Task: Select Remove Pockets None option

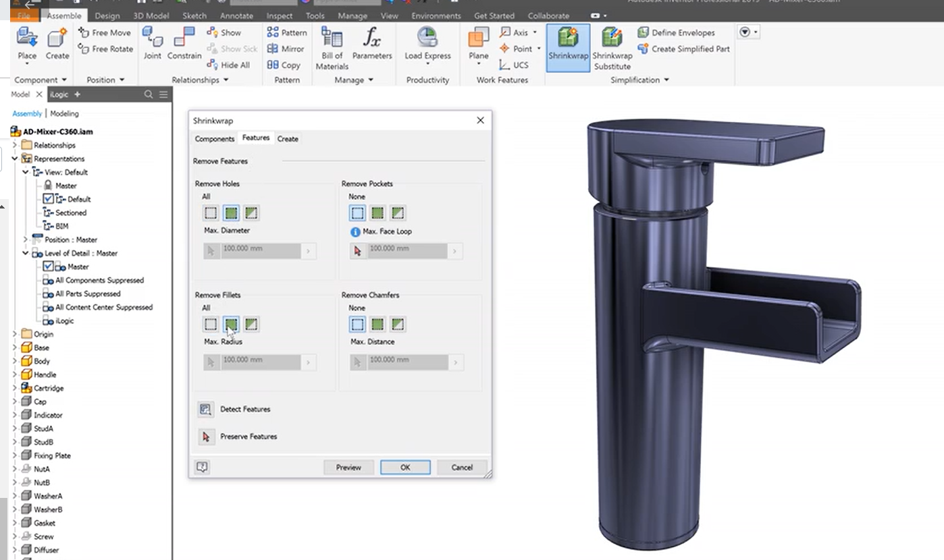Action: (x=357, y=213)
